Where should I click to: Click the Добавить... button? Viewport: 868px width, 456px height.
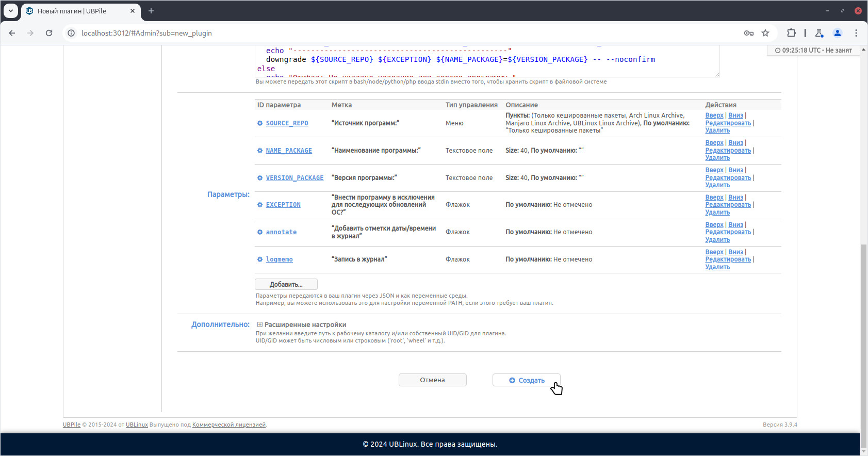[x=286, y=284]
